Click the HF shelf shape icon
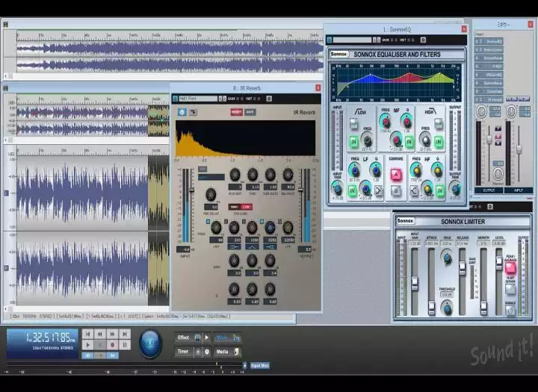 [x=414, y=190]
